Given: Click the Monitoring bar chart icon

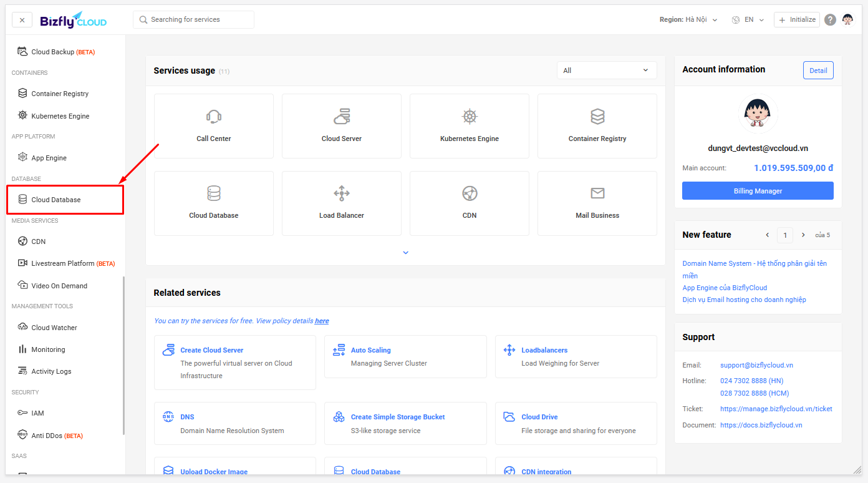Looking at the screenshot, I should click(22, 349).
